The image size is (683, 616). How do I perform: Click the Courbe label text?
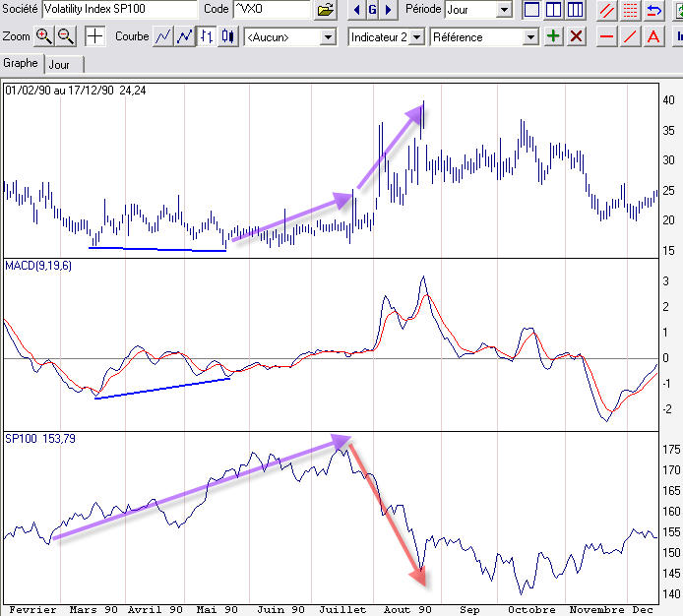pos(132,36)
